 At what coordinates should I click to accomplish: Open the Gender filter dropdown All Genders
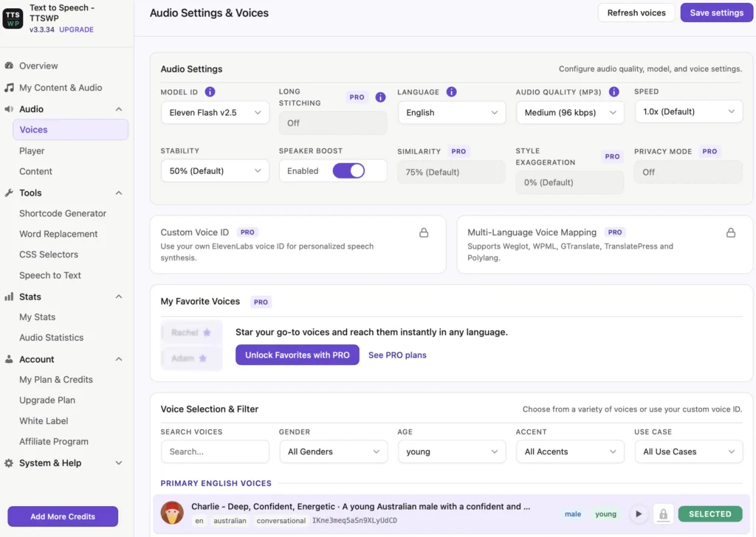coord(333,451)
